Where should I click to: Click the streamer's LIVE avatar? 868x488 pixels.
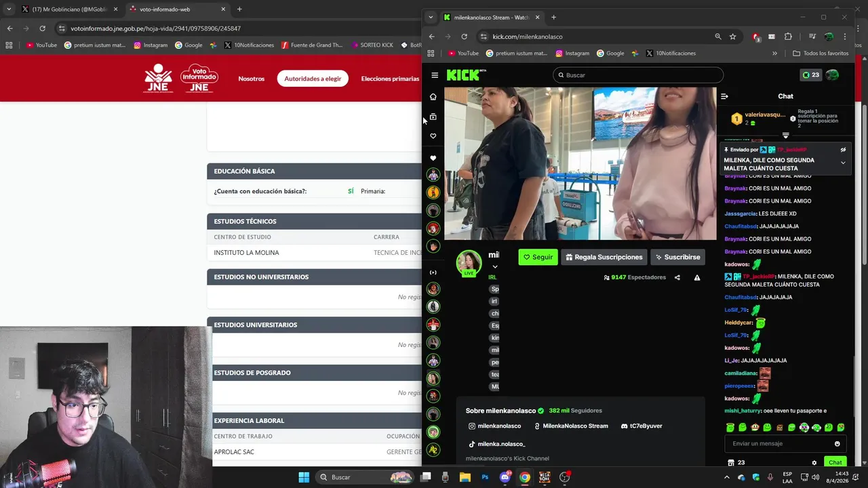pyautogui.click(x=469, y=263)
